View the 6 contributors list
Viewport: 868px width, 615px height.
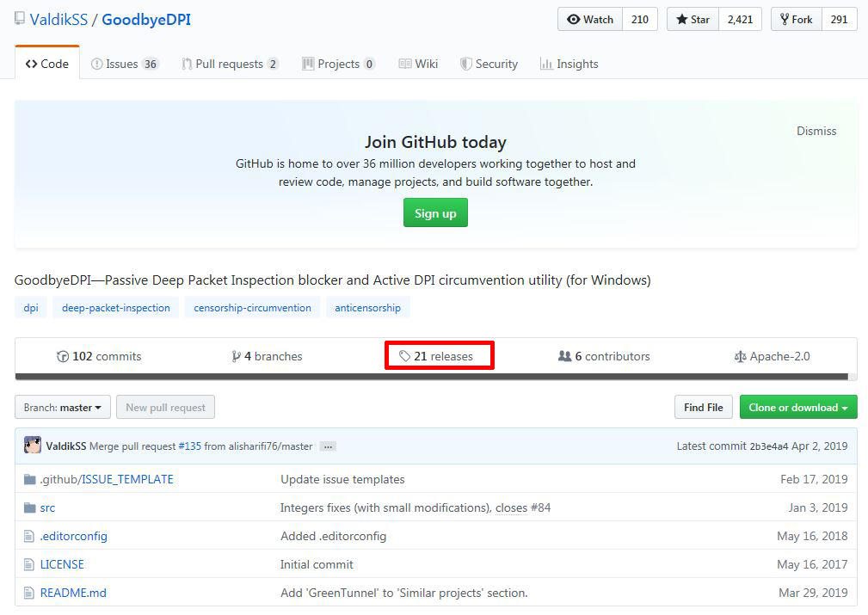click(x=604, y=356)
